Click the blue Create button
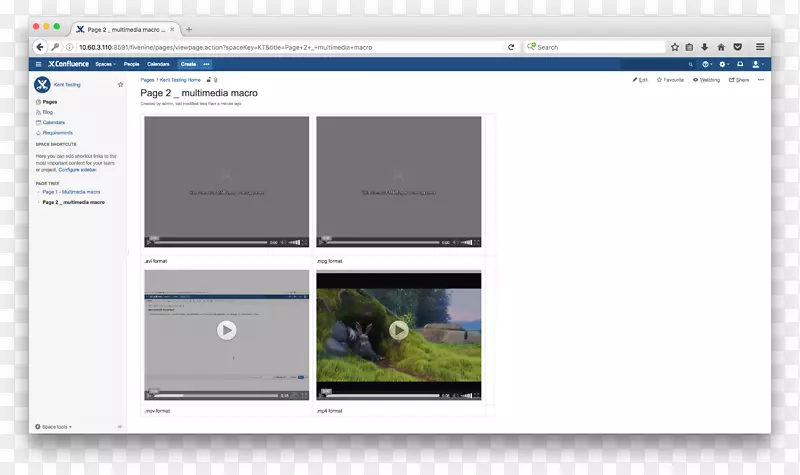Image resolution: width=800 pixels, height=475 pixels. (188, 64)
